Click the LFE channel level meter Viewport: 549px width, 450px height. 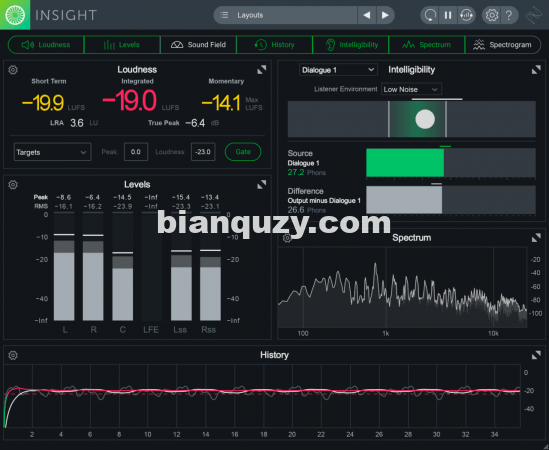[151, 266]
